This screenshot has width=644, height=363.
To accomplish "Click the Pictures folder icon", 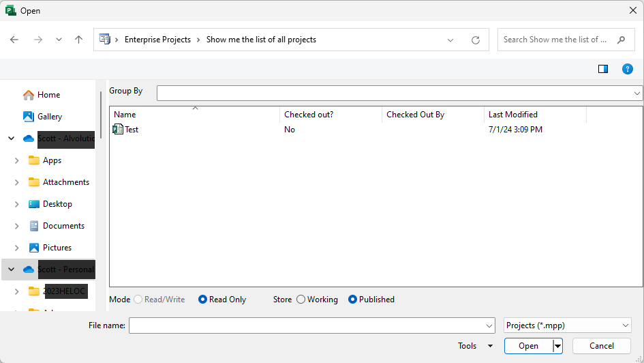I will click(33, 248).
